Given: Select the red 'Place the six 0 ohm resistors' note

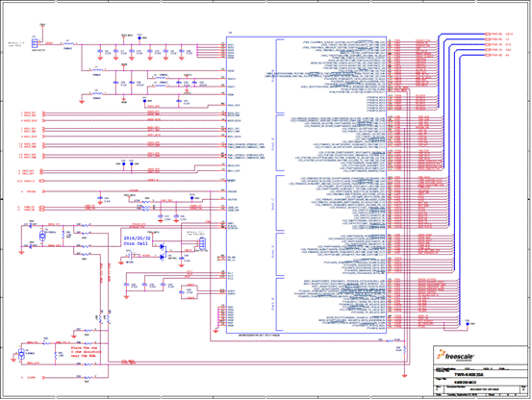Looking at the screenshot, I should (x=86, y=352).
